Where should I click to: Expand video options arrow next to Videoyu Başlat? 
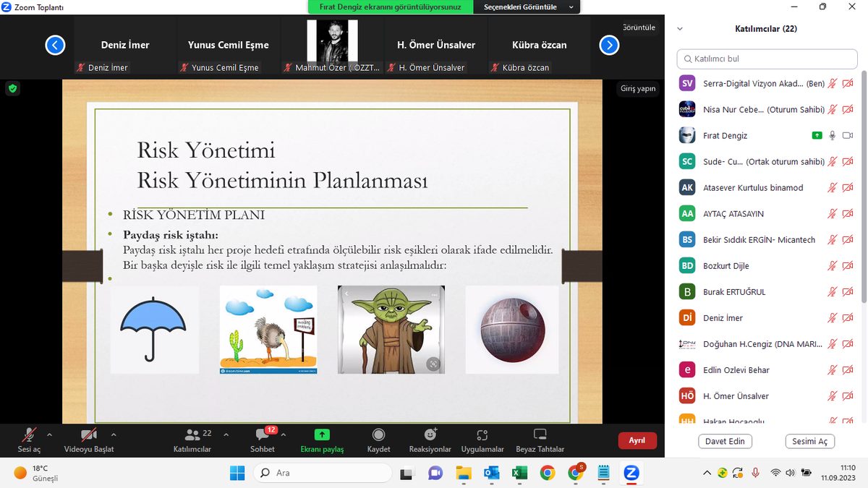pos(114,435)
